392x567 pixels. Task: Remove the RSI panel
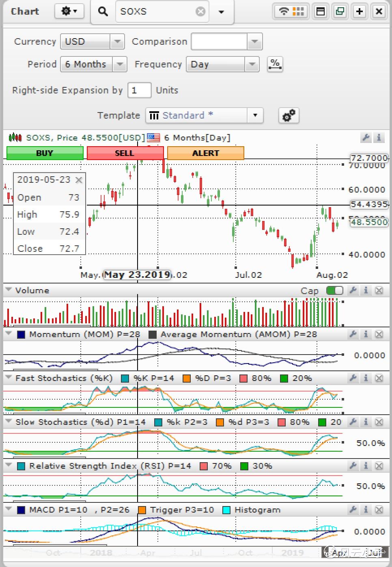click(x=379, y=466)
